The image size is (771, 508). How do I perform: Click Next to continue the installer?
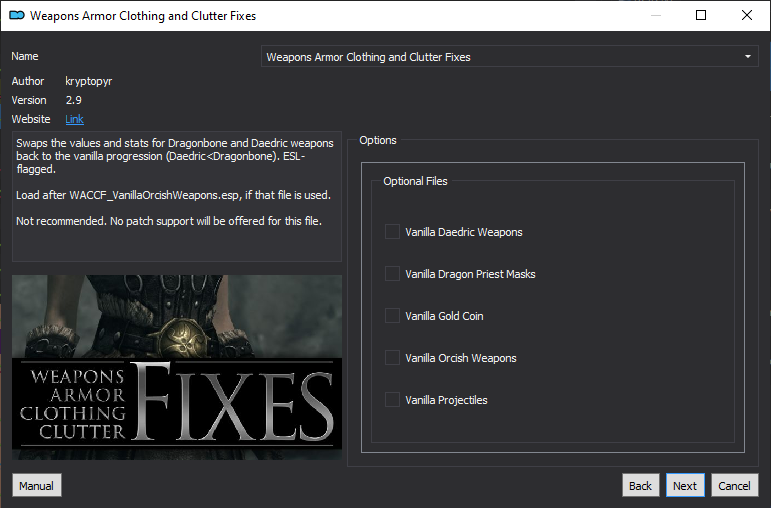pos(685,486)
